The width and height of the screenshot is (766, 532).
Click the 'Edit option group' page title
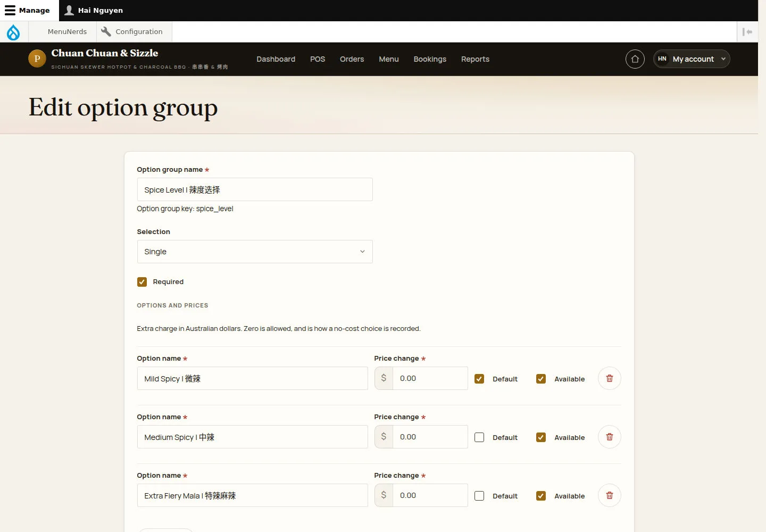pyautogui.click(x=123, y=108)
